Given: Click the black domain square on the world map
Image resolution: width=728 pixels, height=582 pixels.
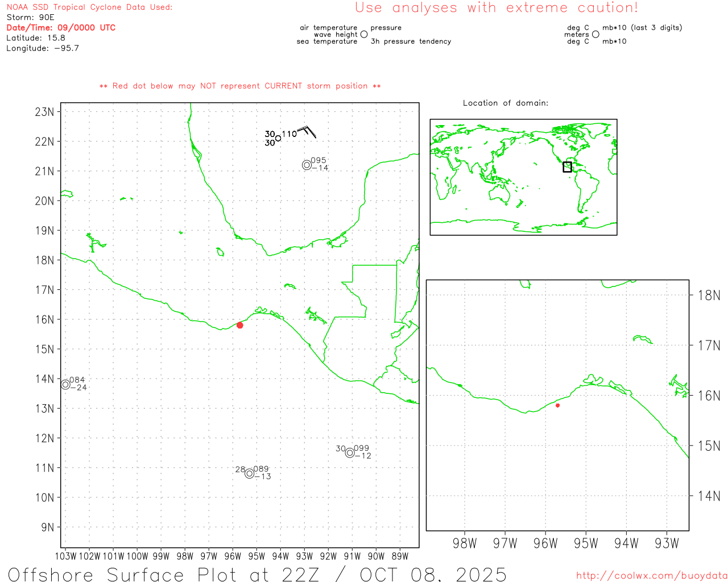Looking at the screenshot, I should pyautogui.click(x=567, y=167).
